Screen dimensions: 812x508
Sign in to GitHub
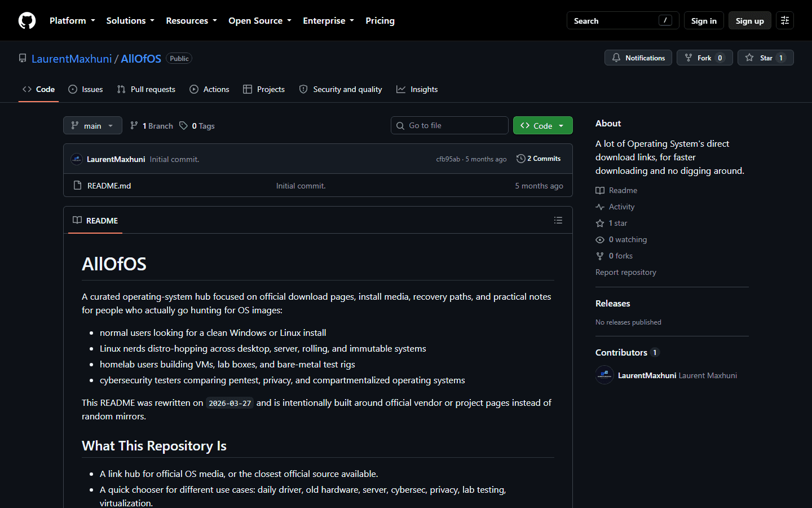pyautogui.click(x=704, y=20)
